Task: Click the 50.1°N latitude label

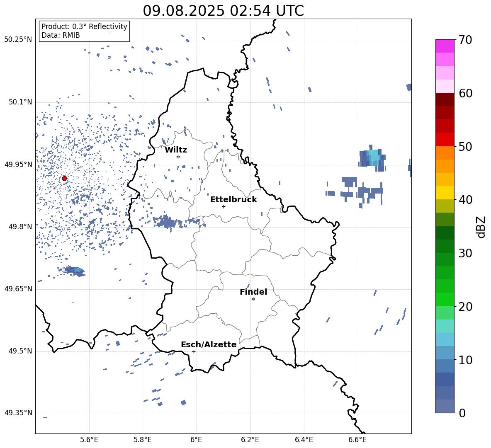Action: click(20, 102)
